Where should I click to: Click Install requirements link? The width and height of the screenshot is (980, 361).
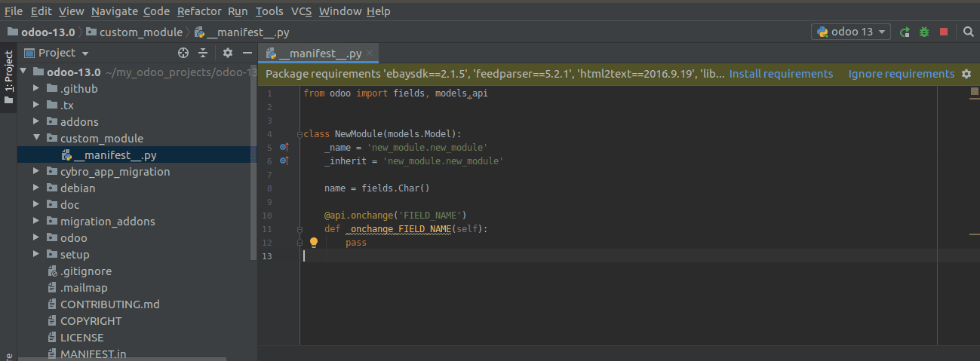click(781, 74)
